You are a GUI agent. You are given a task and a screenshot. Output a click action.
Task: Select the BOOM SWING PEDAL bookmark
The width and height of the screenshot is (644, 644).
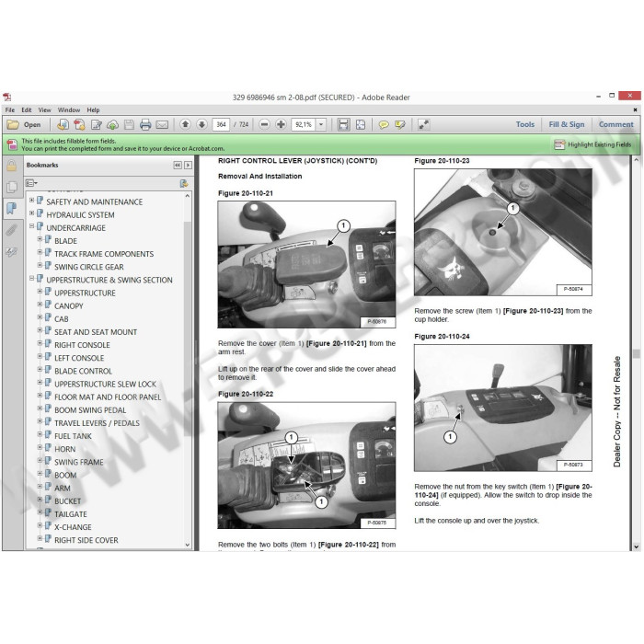90,410
